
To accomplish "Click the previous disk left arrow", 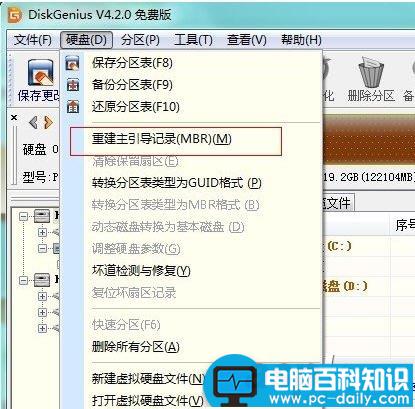I will [x=33, y=123].
